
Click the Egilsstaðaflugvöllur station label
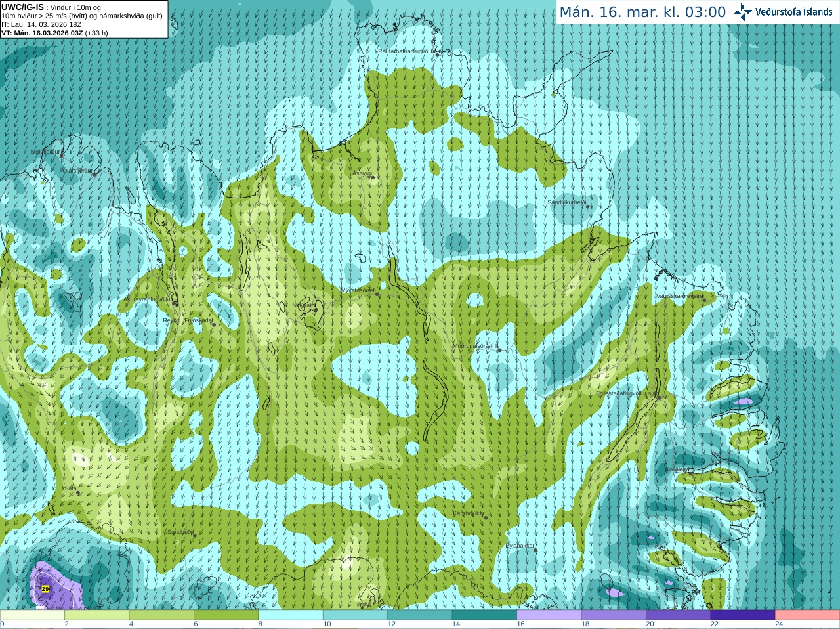pos(626,393)
